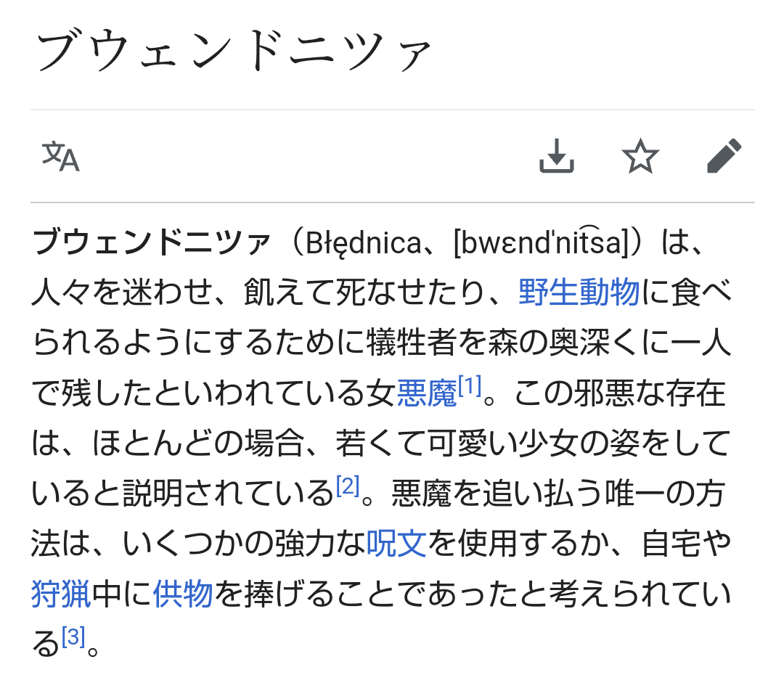Click the word 自宅 in the paragraph

(670, 544)
